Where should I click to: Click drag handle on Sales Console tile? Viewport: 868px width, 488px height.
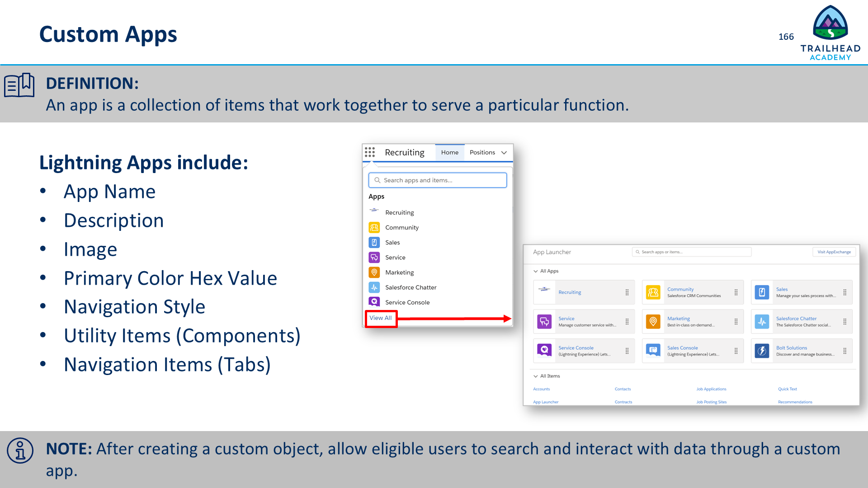(736, 351)
